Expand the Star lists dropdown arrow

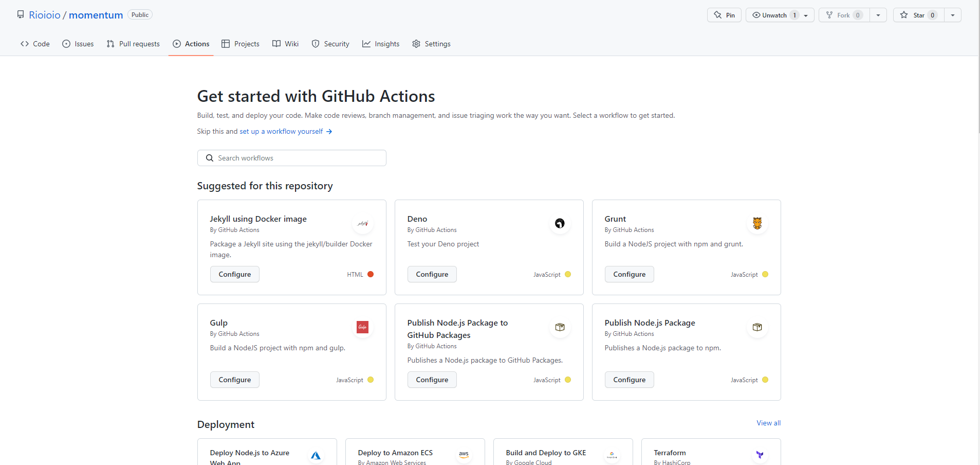coord(953,15)
